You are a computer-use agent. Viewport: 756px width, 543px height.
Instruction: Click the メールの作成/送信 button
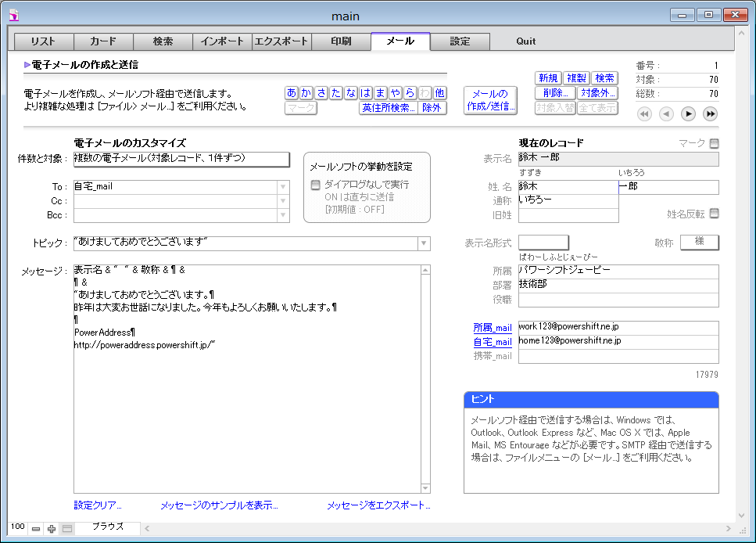click(490, 100)
